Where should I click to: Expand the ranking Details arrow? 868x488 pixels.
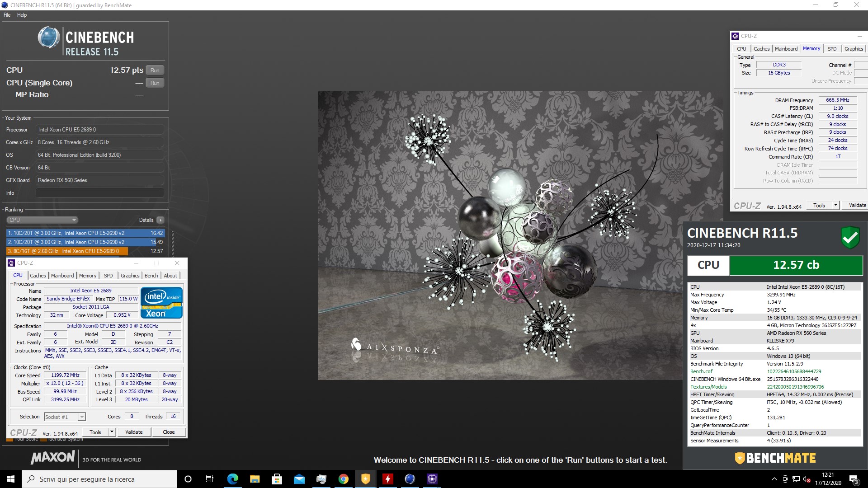pyautogui.click(x=160, y=220)
